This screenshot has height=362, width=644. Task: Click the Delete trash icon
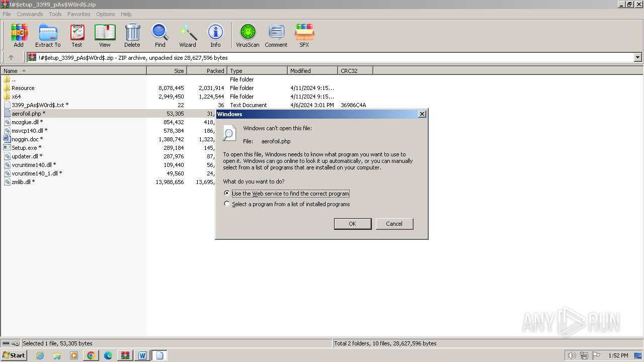132,36
